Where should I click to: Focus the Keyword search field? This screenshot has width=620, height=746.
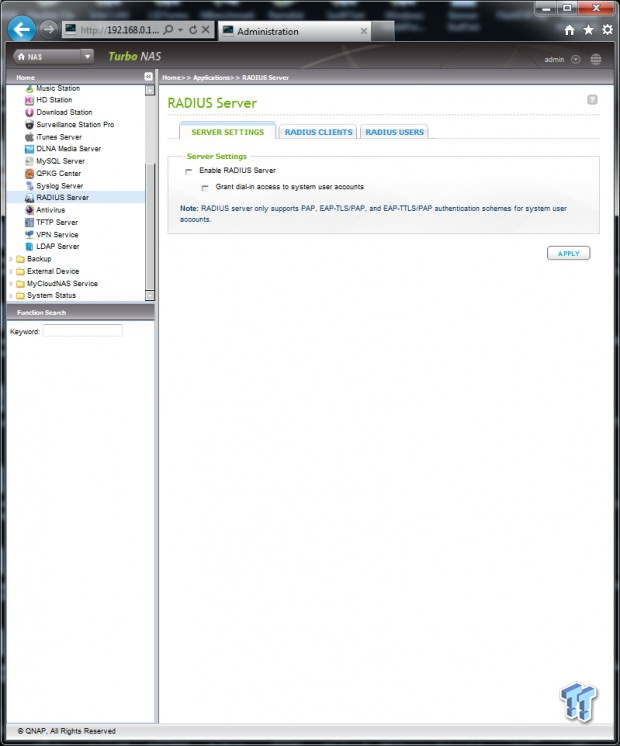coord(82,331)
